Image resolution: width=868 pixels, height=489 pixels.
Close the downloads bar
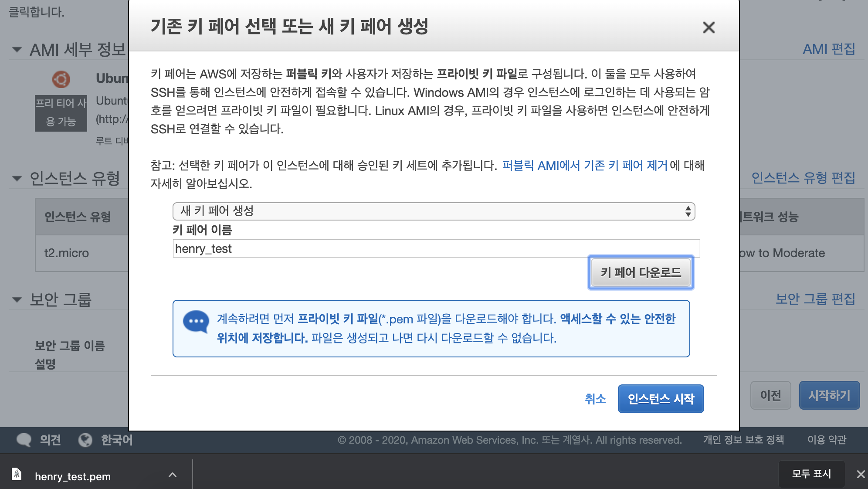tap(861, 474)
